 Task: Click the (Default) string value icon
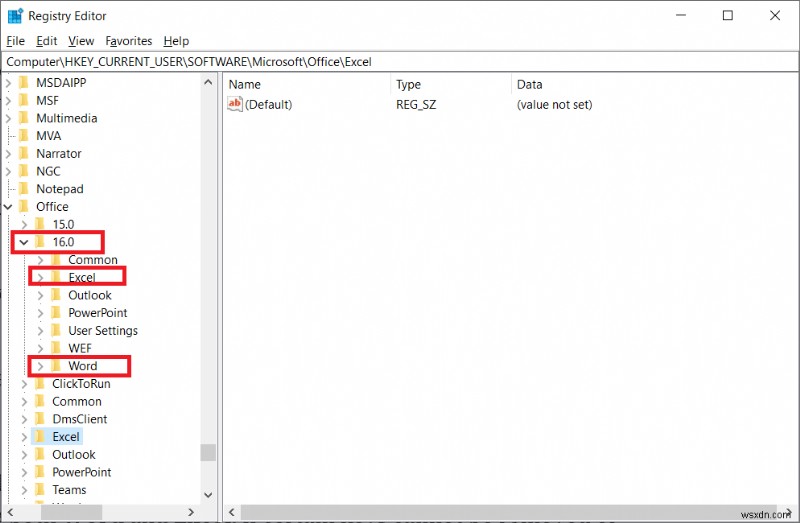235,104
